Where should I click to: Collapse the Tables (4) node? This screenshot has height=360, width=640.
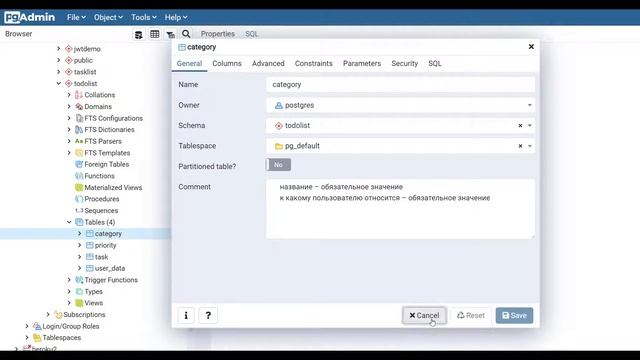pos(69,222)
